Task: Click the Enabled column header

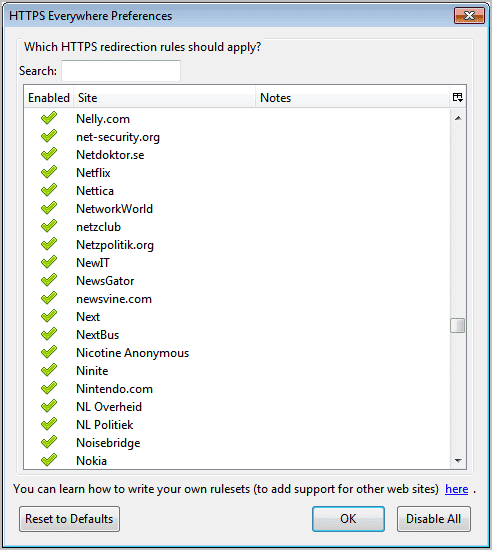Action: point(49,98)
